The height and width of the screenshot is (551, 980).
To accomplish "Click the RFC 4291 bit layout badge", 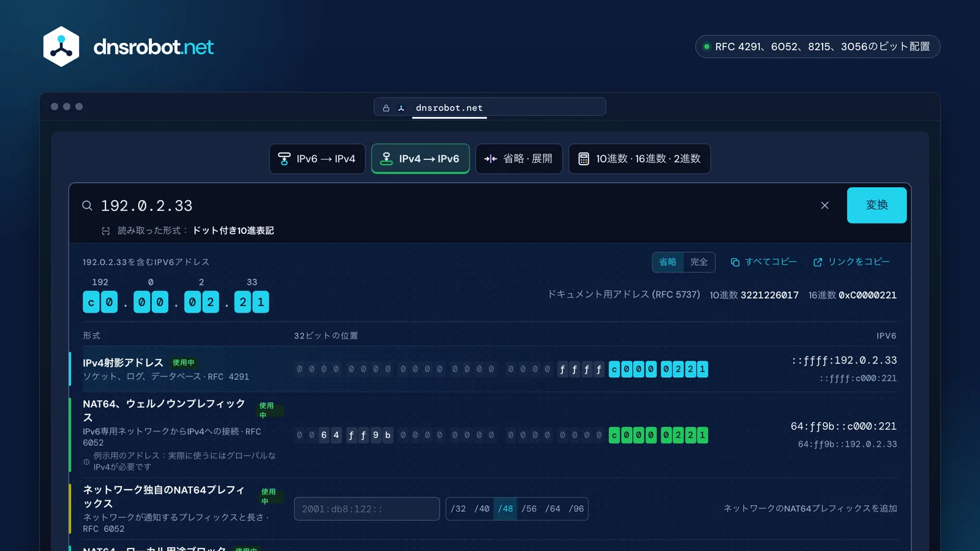I will click(818, 47).
